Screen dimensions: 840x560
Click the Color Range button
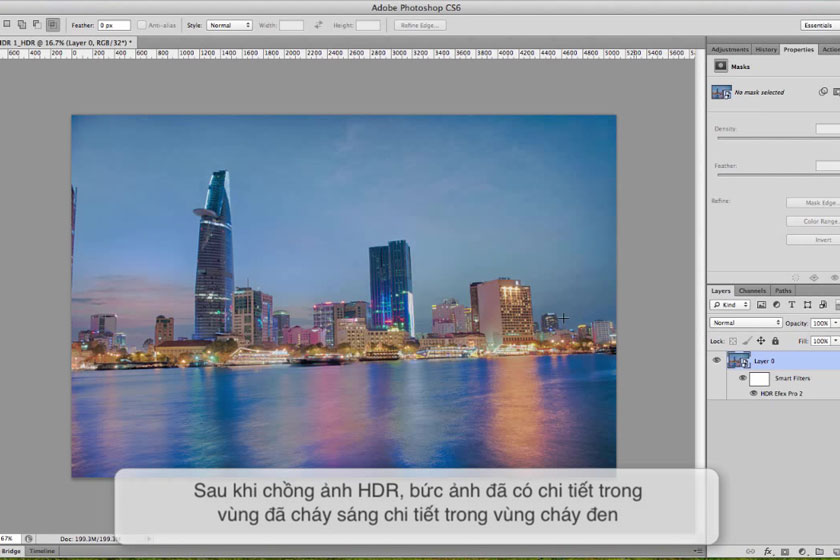pos(814,221)
